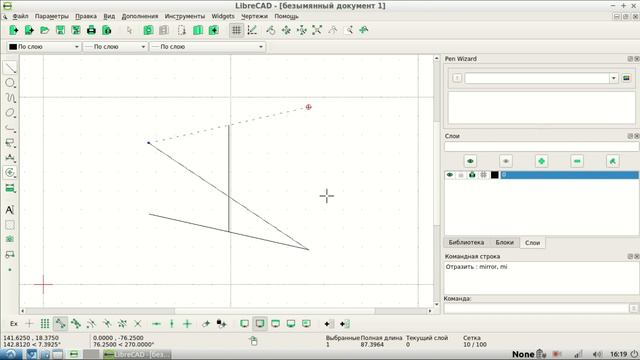Select the Curve tool in left toolbar
Screen dimensions: 640x360
(10, 98)
